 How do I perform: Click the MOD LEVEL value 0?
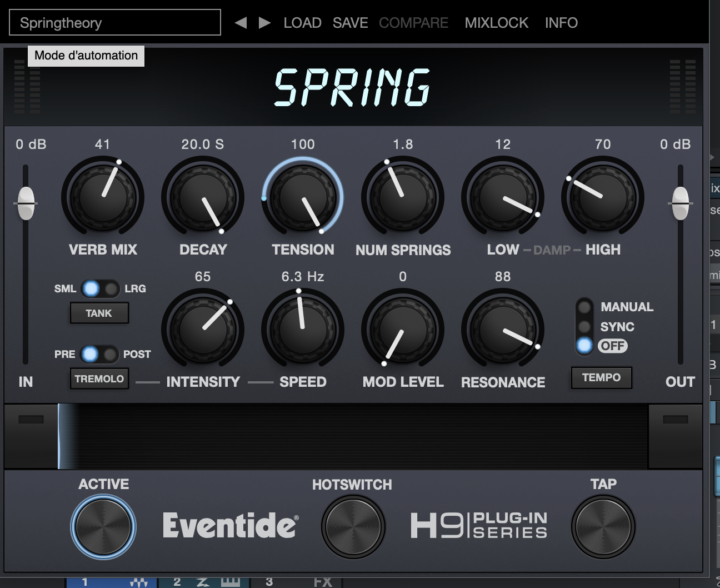coord(403,277)
